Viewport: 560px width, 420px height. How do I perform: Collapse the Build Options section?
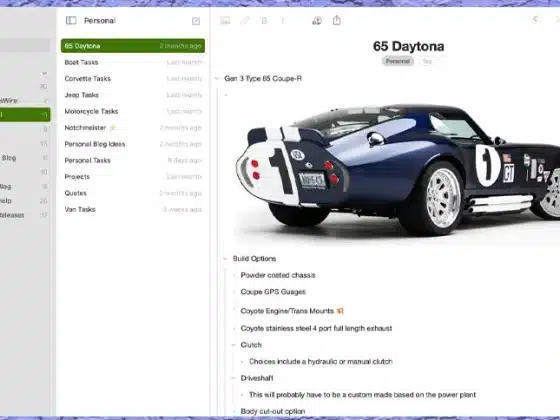tap(225, 259)
